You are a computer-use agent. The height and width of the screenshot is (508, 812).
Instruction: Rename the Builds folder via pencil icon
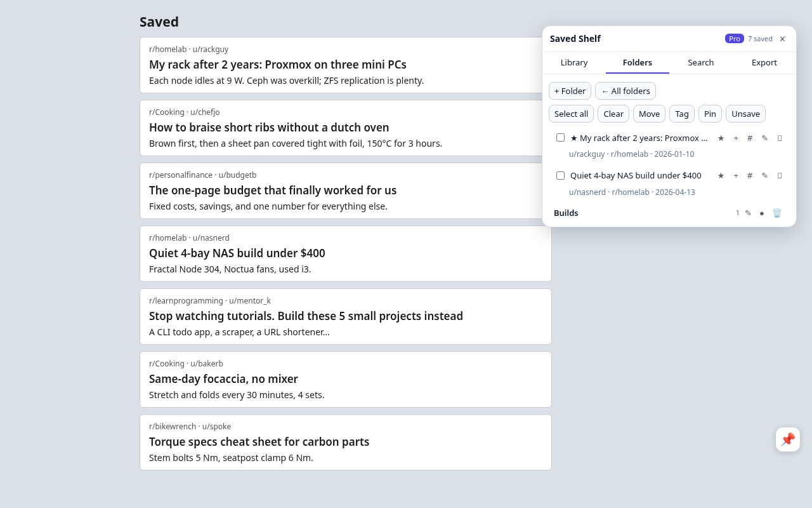point(748,213)
